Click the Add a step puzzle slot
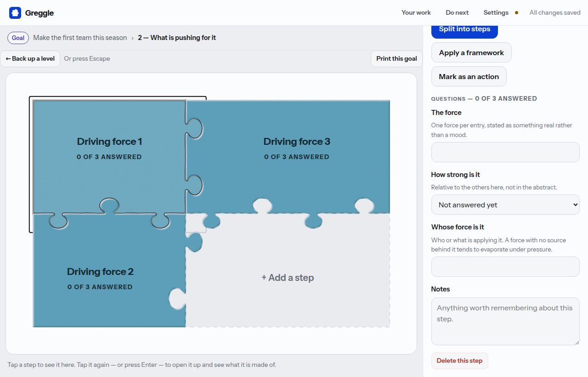The height and width of the screenshot is (377, 588). (x=288, y=278)
